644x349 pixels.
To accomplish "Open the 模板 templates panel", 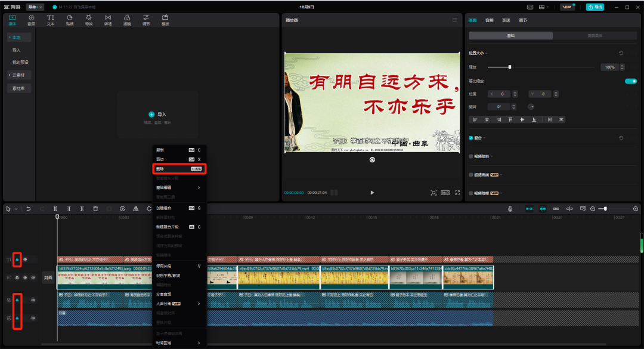I will click(x=165, y=20).
